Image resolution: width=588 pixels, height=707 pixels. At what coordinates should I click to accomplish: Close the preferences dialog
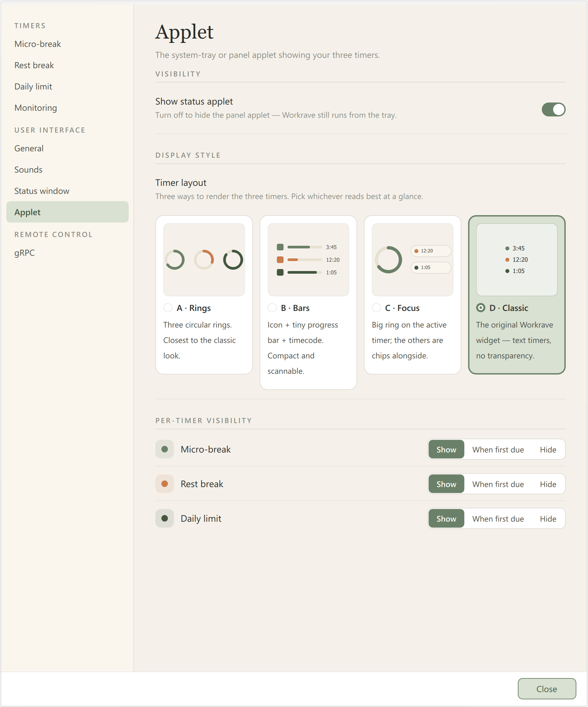(546, 689)
